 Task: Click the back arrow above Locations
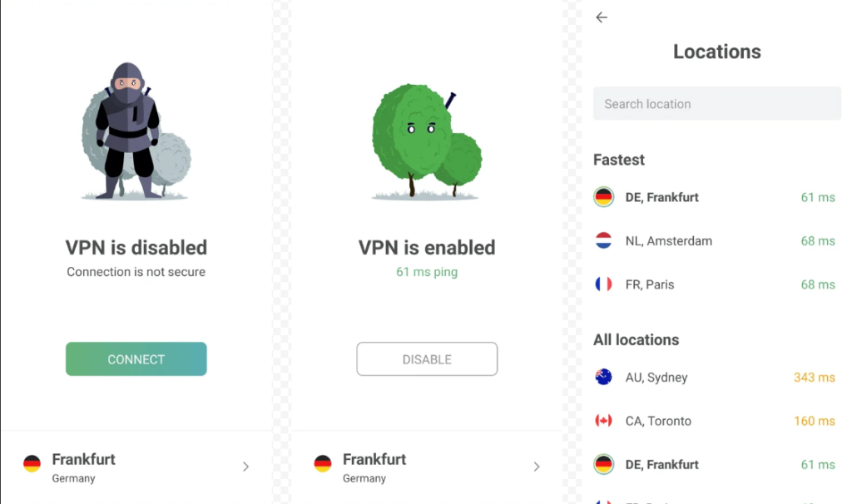(x=602, y=17)
